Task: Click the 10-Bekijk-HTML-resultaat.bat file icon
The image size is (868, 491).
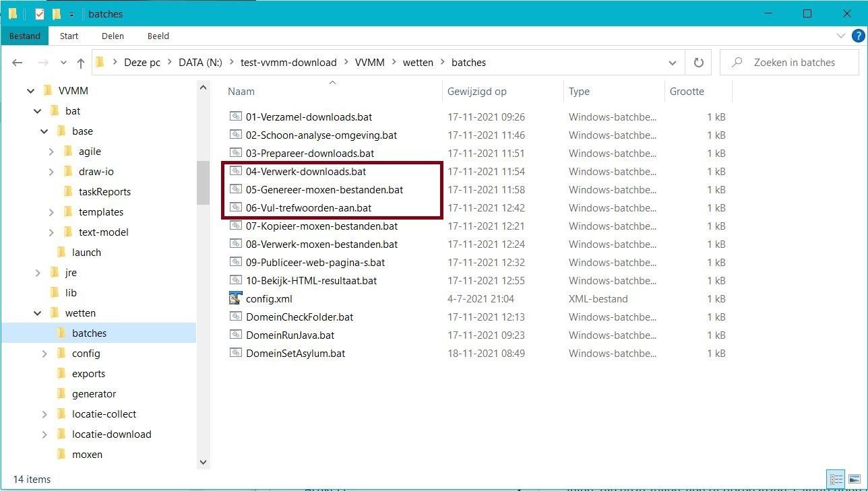Action: coord(235,280)
